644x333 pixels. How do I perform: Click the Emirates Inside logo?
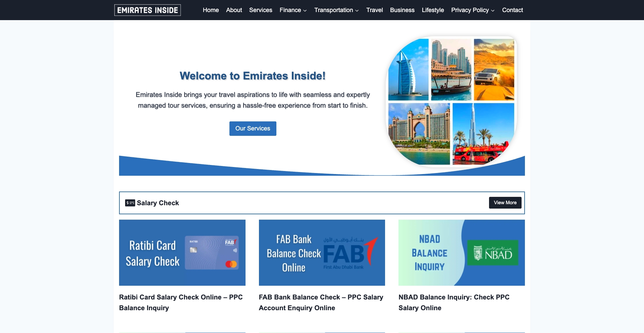(x=147, y=10)
